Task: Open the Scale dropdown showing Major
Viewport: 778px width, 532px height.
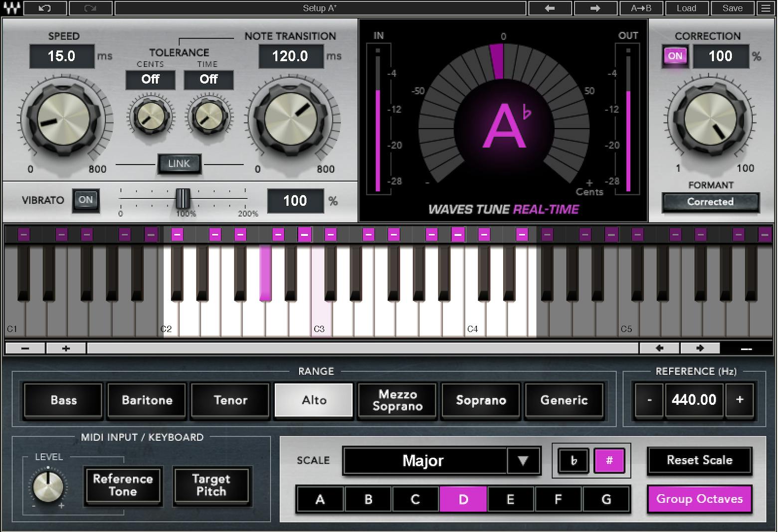Action: [x=441, y=461]
